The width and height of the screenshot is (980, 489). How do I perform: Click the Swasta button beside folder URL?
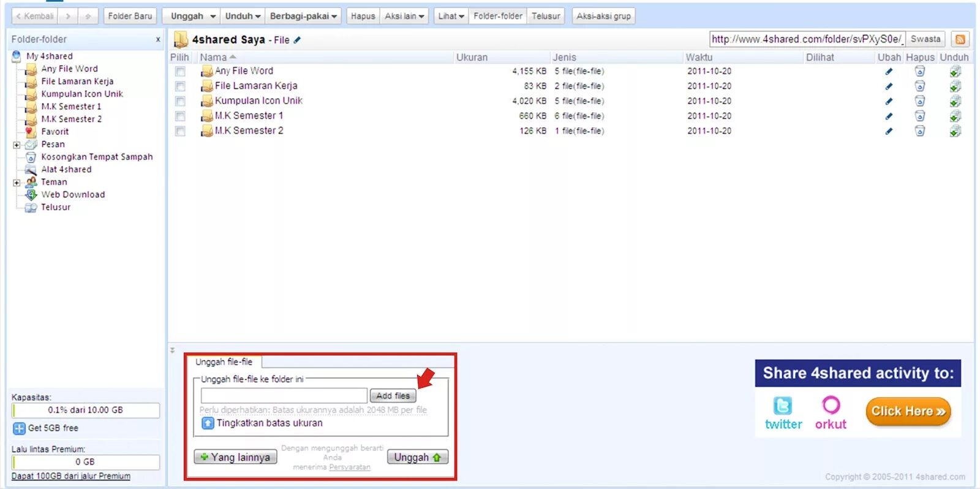click(925, 39)
